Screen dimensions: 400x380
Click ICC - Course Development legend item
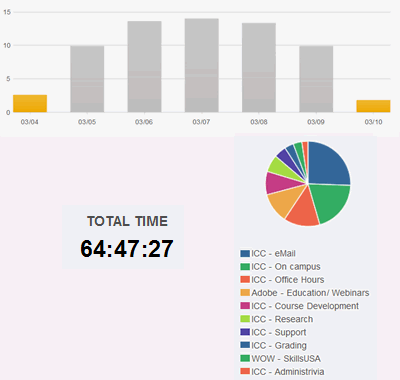[x=300, y=306]
